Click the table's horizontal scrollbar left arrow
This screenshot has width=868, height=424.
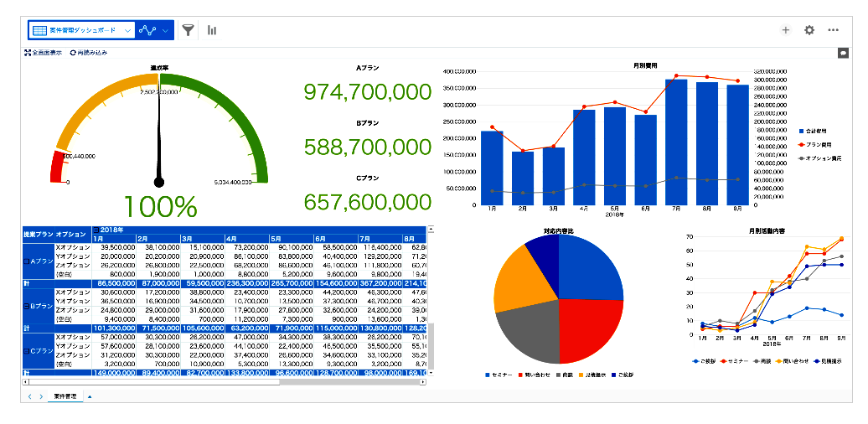(x=25, y=381)
